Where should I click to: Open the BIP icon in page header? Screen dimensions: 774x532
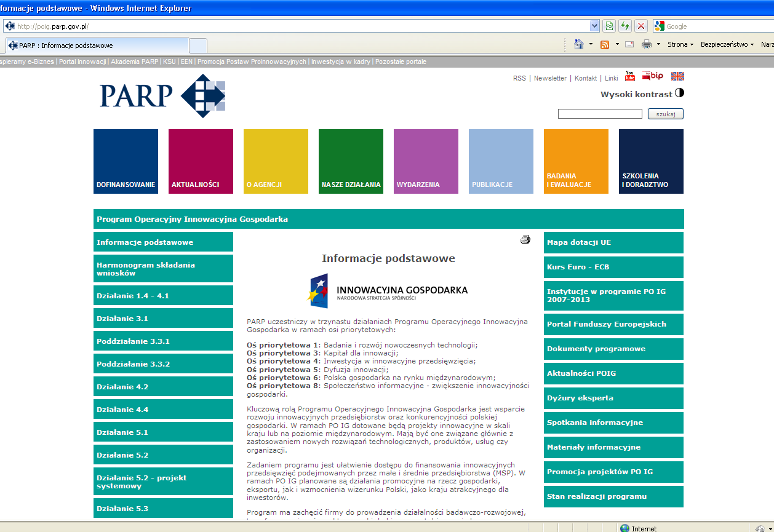[x=652, y=76]
